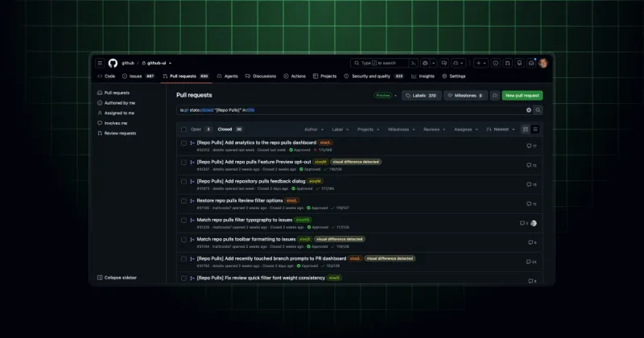Collapse the sidebar
The height and width of the screenshot is (338, 644).
point(117,278)
